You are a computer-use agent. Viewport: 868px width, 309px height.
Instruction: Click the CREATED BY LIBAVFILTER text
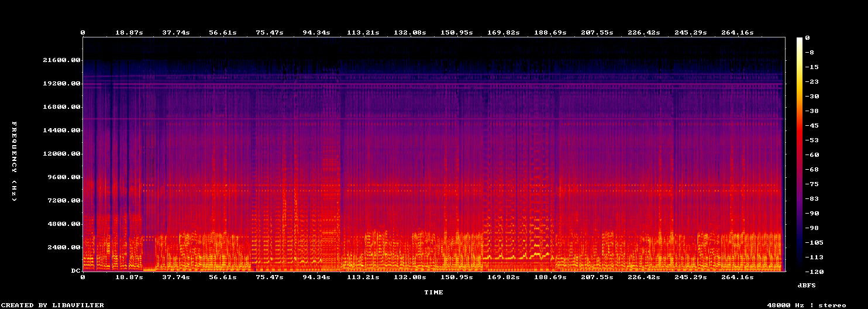(x=52, y=305)
